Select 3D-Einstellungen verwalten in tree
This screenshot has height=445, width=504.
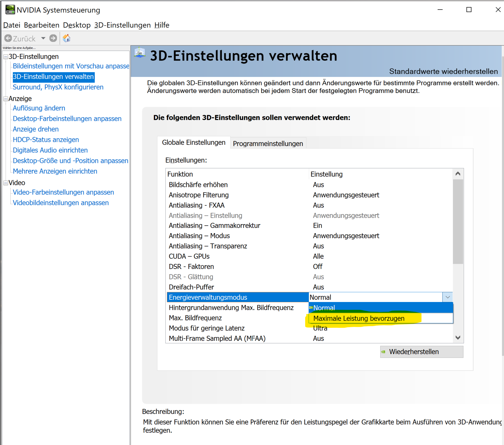pos(53,77)
